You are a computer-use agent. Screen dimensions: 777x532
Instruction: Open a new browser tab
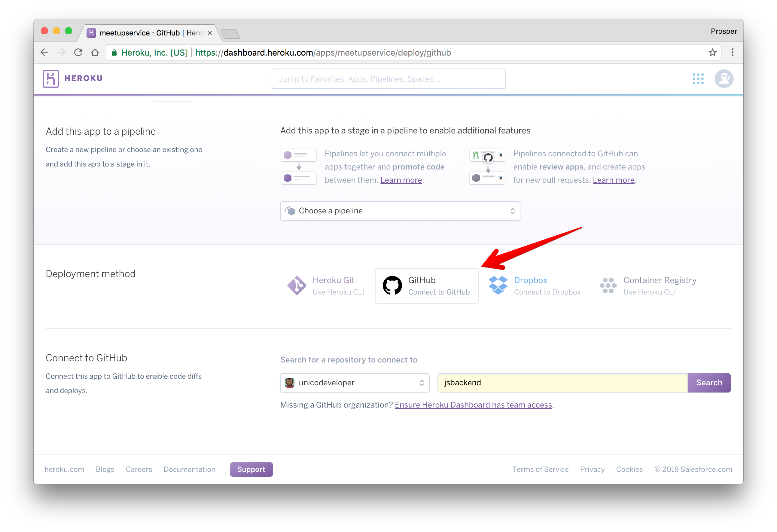230,34
